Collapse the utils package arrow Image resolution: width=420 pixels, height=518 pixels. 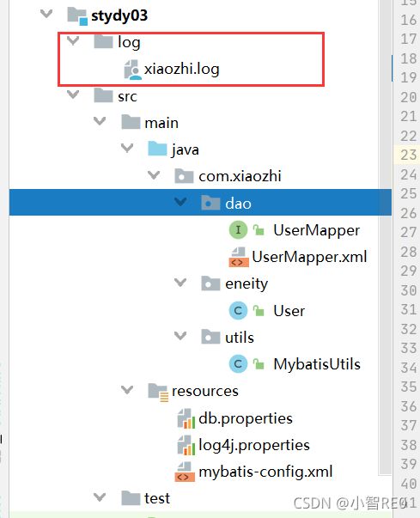pos(180,336)
